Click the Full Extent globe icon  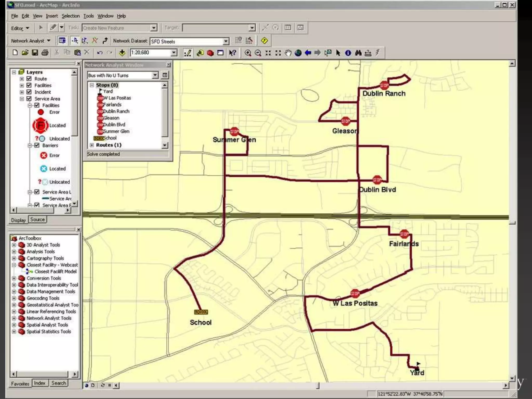[298, 53]
